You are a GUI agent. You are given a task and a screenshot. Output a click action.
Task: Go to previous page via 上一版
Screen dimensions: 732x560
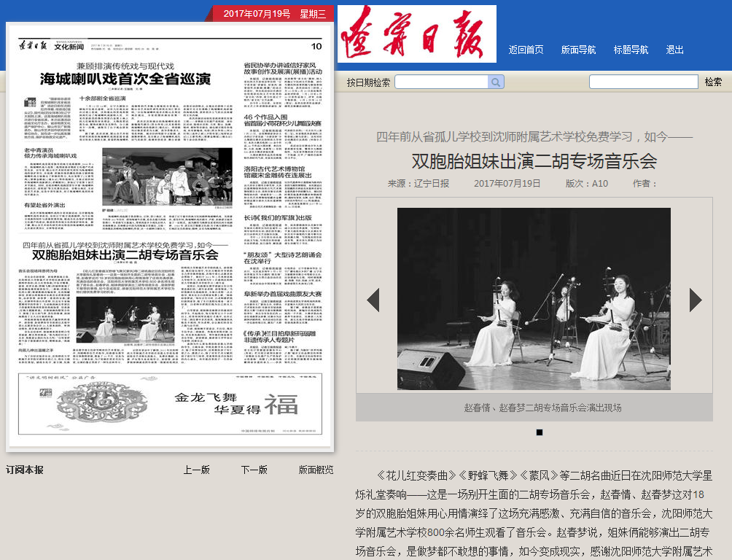196,470
